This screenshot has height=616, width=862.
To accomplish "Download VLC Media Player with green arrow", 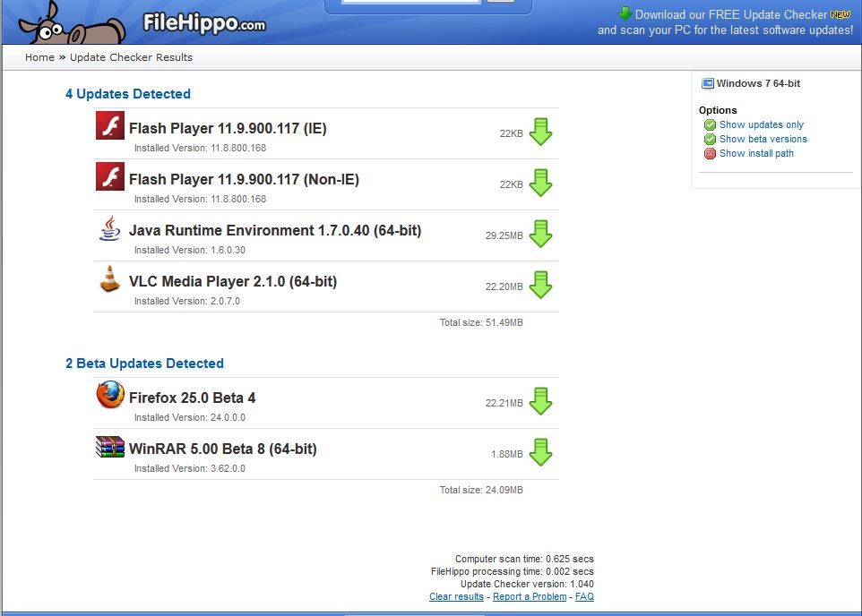I will point(540,286).
